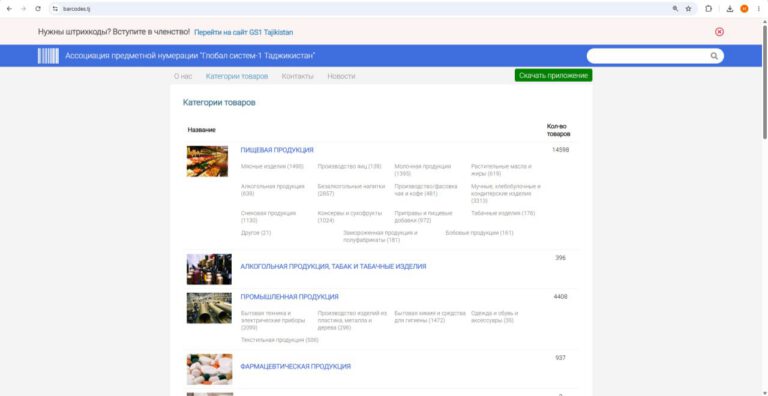Open the 'Табачные изделия (176)' subcategory
Viewport: 768px width, 396px height.
point(503,214)
